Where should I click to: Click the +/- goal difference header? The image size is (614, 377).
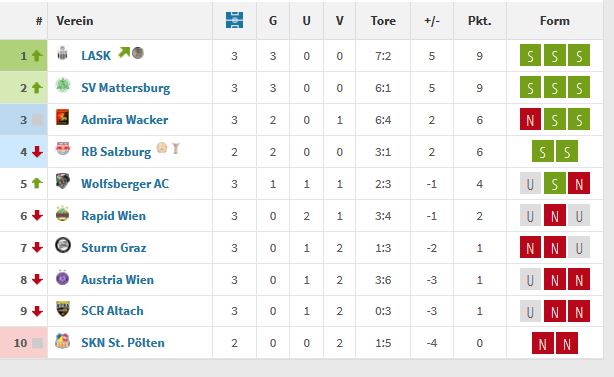point(432,21)
